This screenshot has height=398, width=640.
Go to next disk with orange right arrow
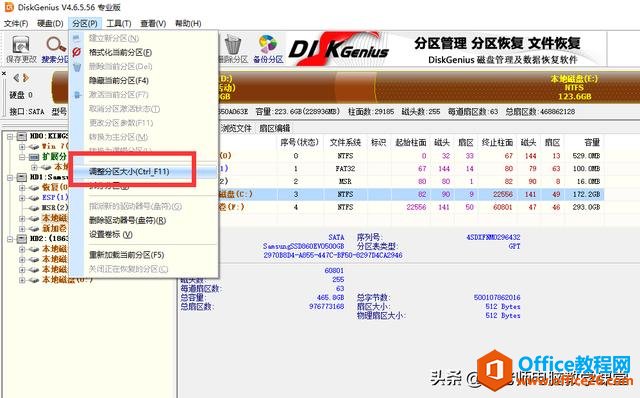click(26, 78)
